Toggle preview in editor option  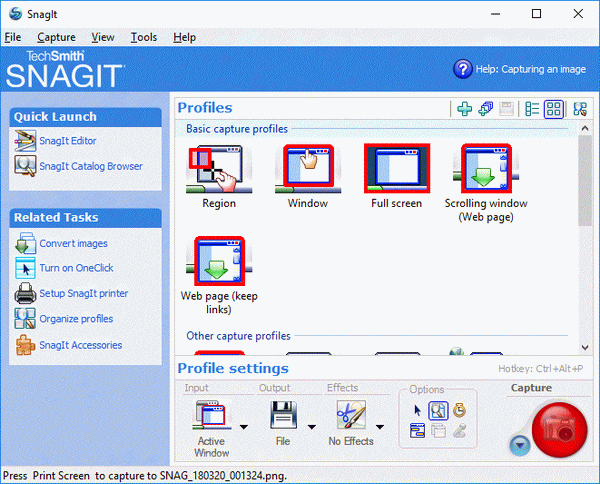[437, 410]
